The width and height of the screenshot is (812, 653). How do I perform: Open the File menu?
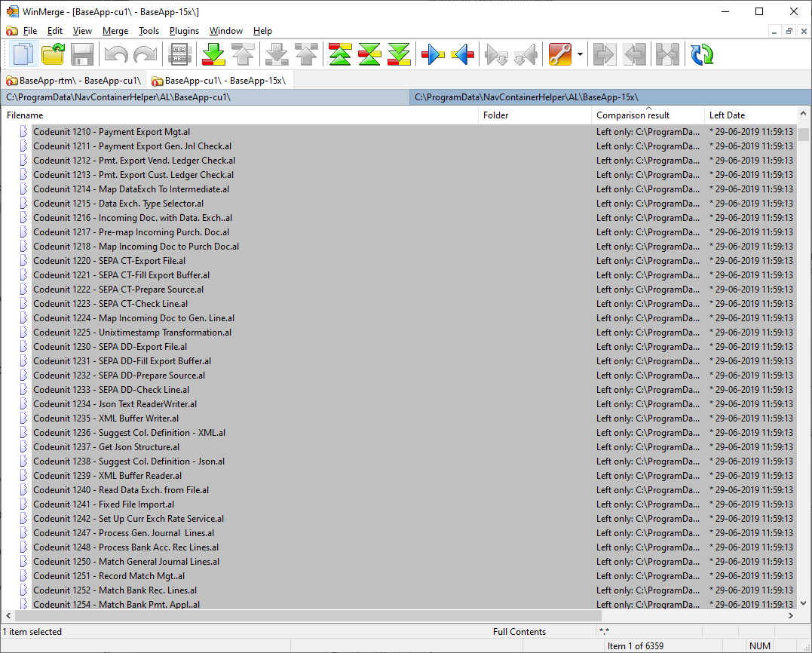tap(30, 31)
